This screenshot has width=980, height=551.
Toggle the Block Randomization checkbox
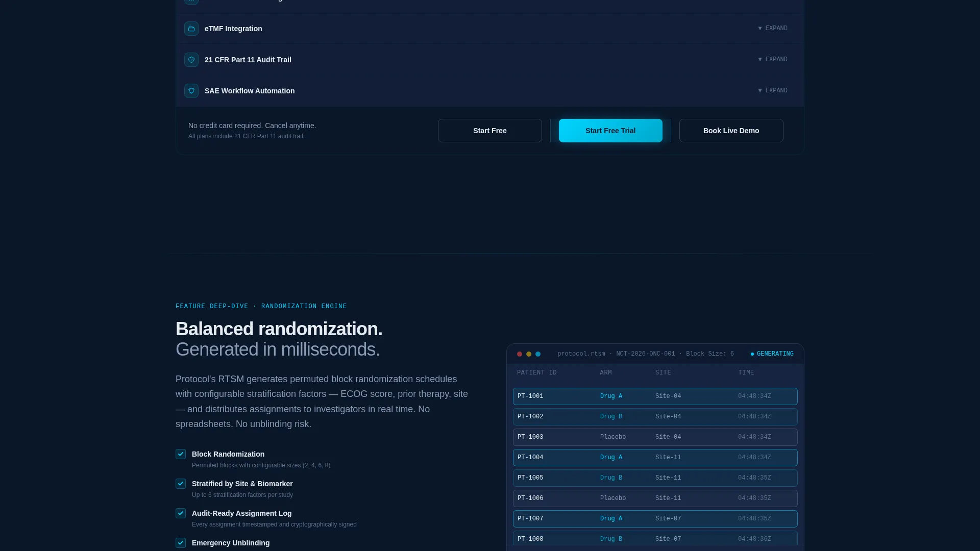pyautogui.click(x=181, y=454)
